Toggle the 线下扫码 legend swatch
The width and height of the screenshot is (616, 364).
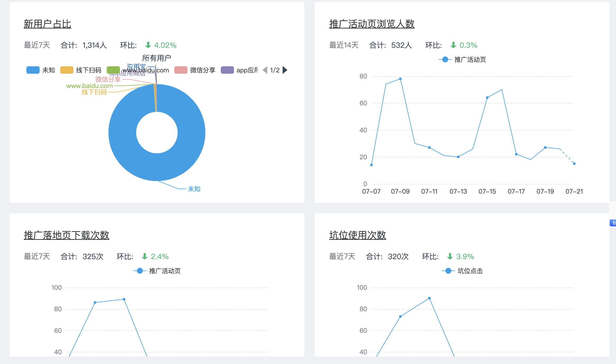(x=67, y=70)
